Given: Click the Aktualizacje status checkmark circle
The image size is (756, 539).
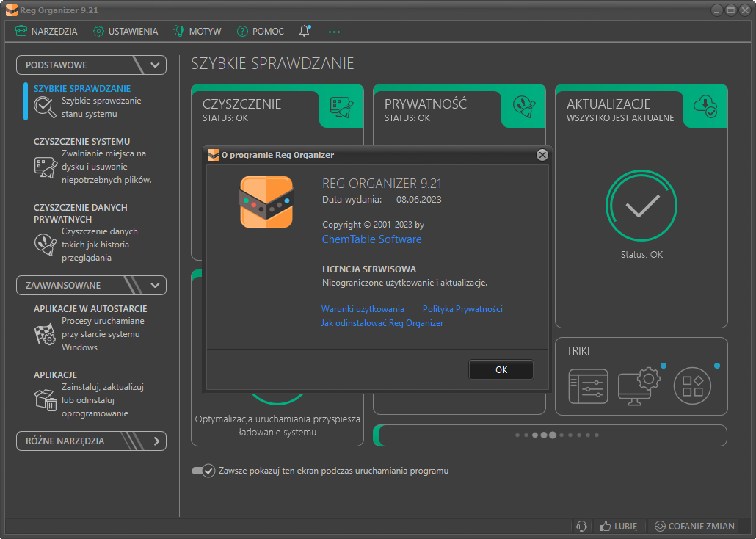Looking at the screenshot, I should tap(641, 206).
